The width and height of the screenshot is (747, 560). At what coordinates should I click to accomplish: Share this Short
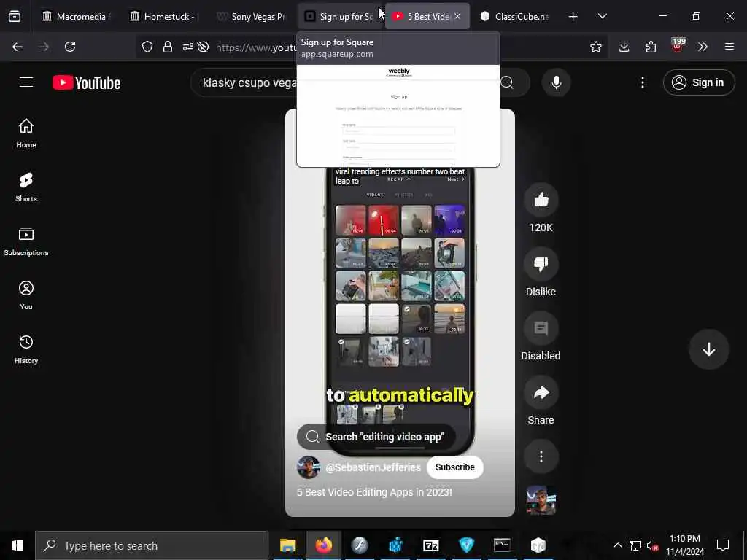541,392
